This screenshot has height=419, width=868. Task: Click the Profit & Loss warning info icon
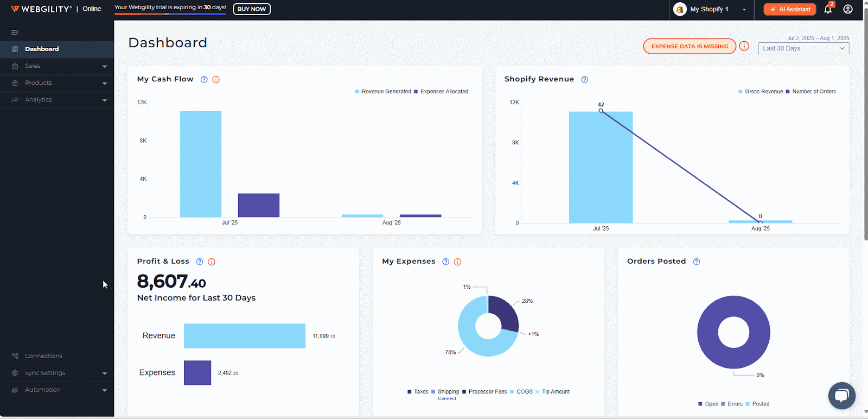212,262
